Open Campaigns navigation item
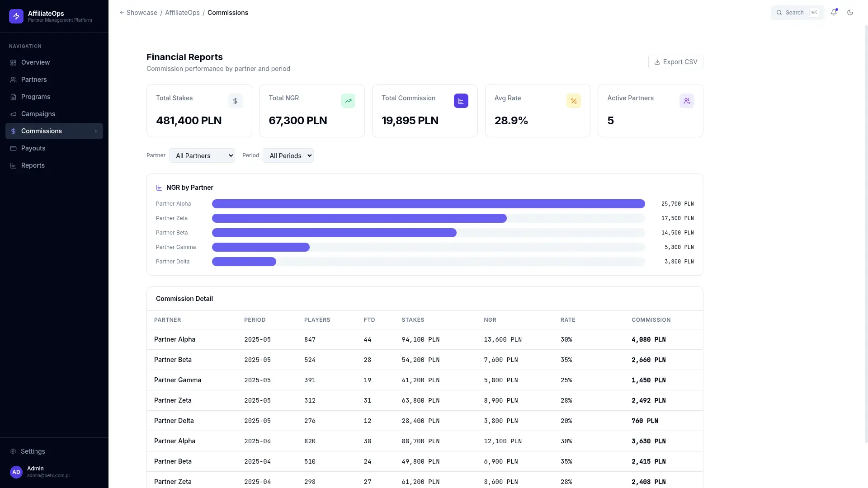Image resolution: width=868 pixels, height=488 pixels. click(54, 114)
